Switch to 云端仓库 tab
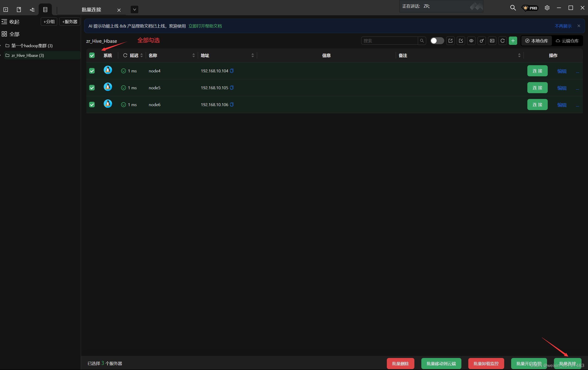The width and height of the screenshot is (588, 370). (x=567, y=41)
